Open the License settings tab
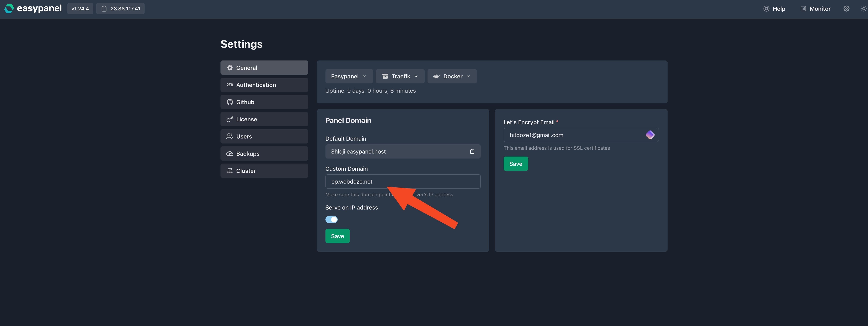This screenshot has width=868, height=326. pos(264,119)
